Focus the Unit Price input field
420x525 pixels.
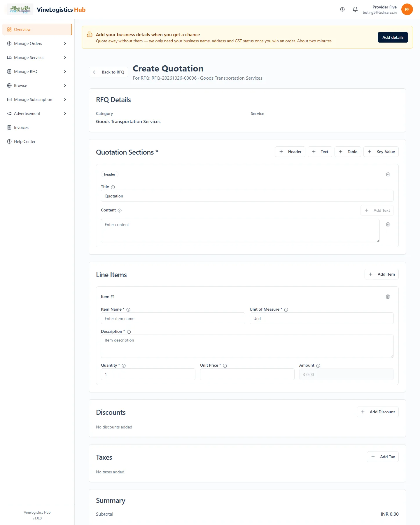click(x=247, y=374)
